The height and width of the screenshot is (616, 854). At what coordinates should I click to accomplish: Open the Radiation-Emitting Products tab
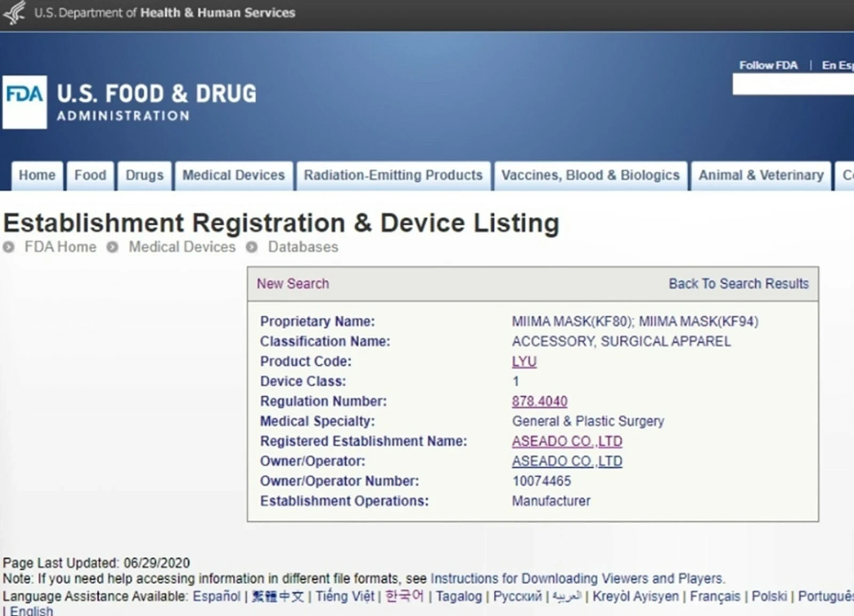click(393, 176)
